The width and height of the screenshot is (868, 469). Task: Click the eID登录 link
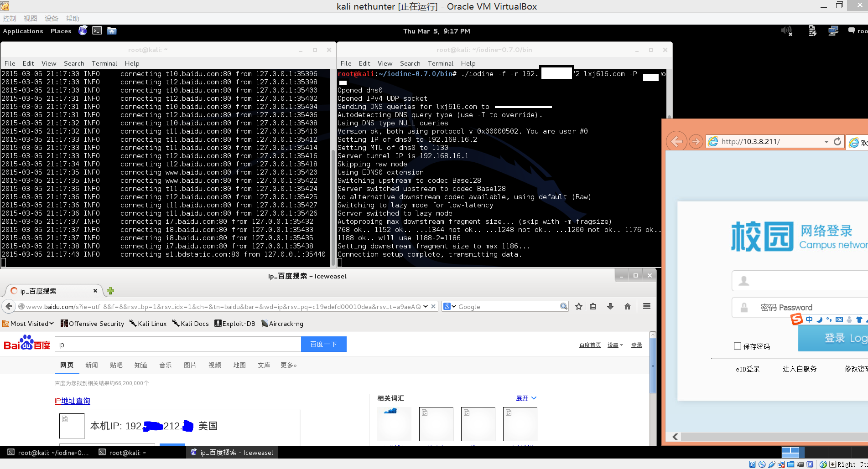[x=748, y=369]
